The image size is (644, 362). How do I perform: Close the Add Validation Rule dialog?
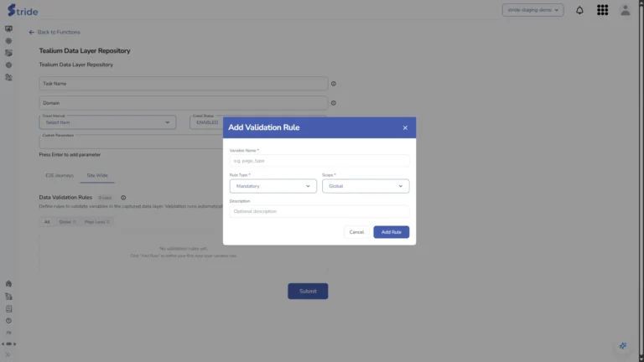(405, 127)
